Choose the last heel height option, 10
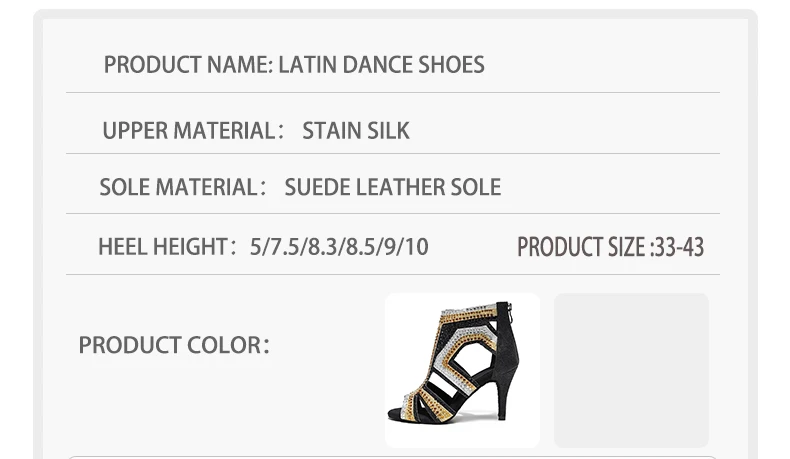 pyautogui.click(x=416, y=246)
